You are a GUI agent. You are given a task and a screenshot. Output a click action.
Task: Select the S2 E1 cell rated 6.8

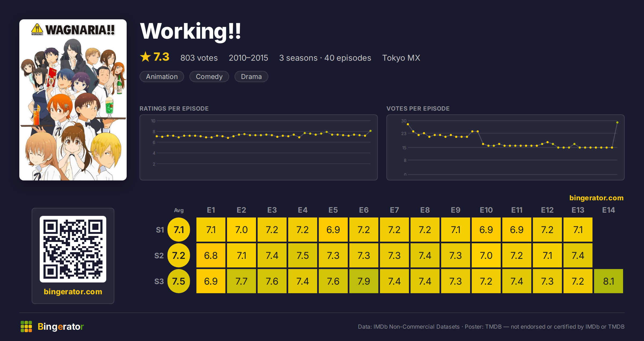[211, 255]
